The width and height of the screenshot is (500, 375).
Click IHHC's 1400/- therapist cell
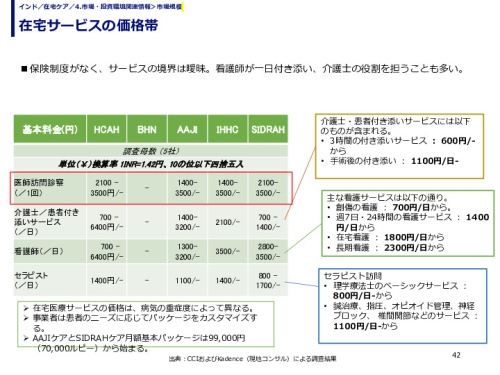227,281
